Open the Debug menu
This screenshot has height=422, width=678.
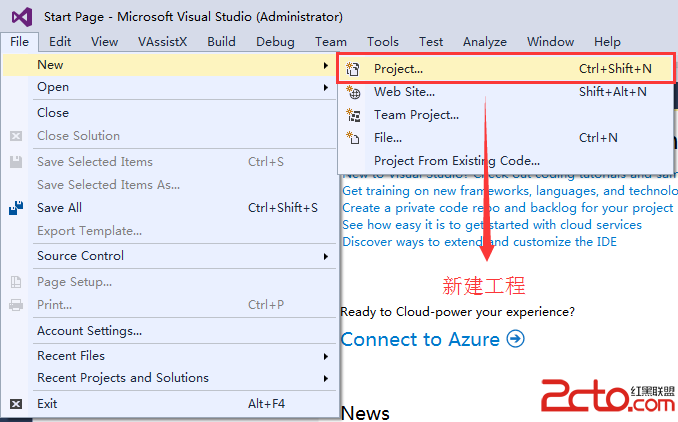275,42
